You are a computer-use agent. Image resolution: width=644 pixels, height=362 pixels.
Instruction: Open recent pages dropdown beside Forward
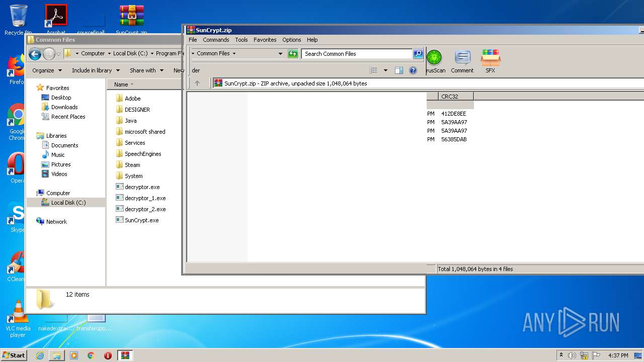point(58,54)
